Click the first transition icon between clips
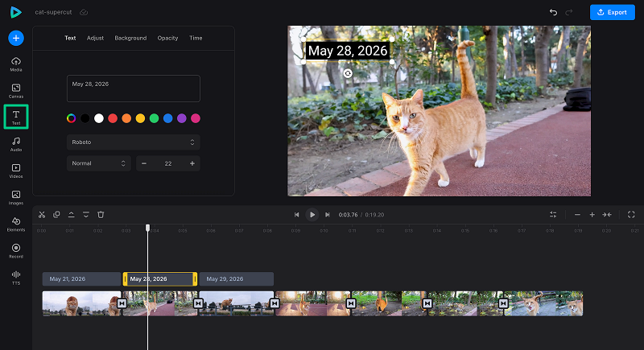The height and width of the screenshot is (350, 644). coord(122,303)
